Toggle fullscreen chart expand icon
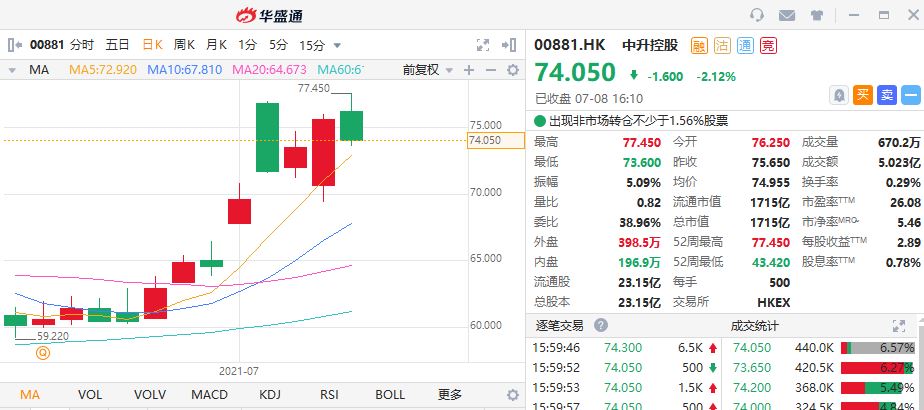 click(x=483, y=45)
